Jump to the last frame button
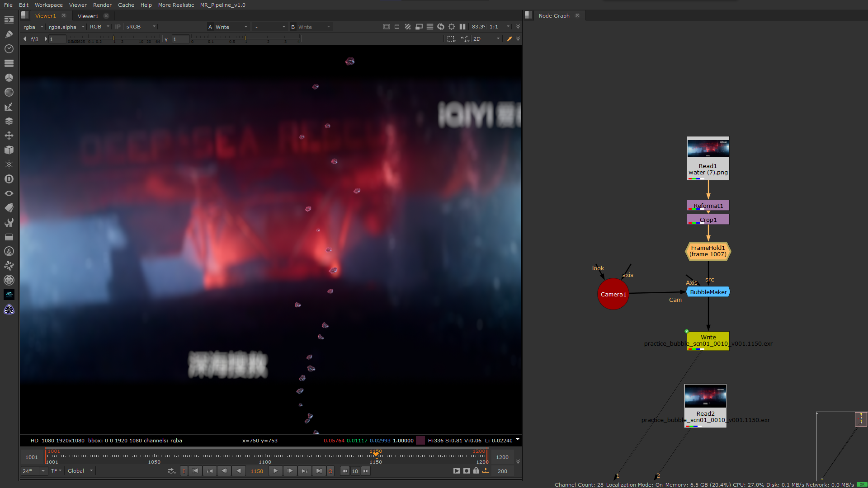The width and height of the screenshot is (868, 488). point(319,471)
